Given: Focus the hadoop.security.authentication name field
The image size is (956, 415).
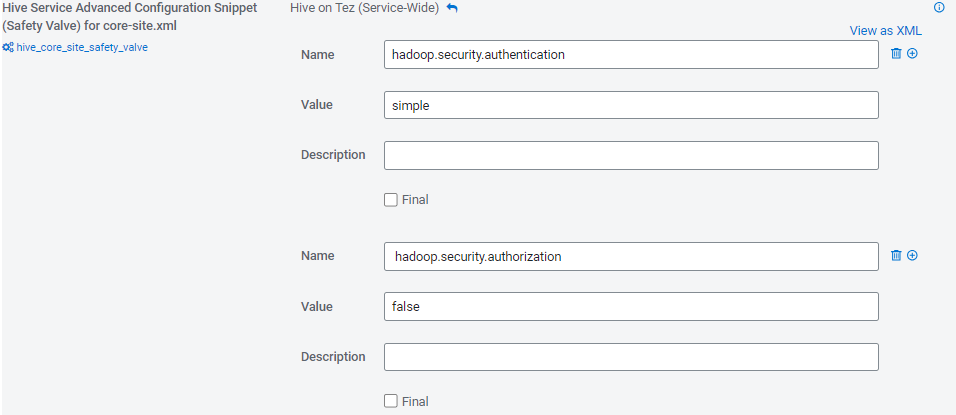Looking at the screenshot, I should click(x=631, y=55).
